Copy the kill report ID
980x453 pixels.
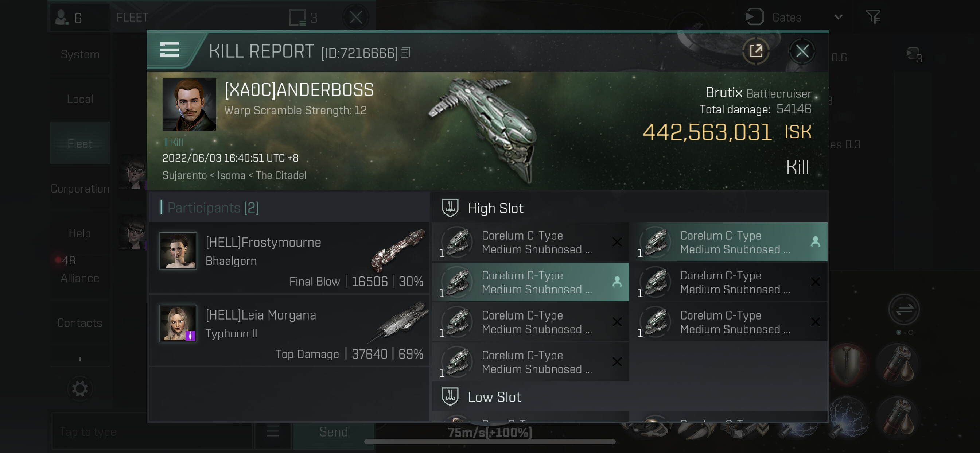[x=405, y=53]
